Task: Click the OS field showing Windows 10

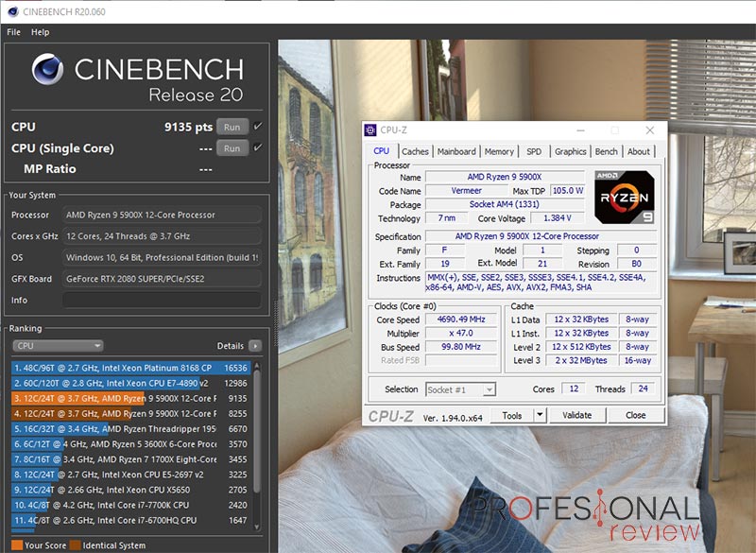Action: (x=162, y=257)
